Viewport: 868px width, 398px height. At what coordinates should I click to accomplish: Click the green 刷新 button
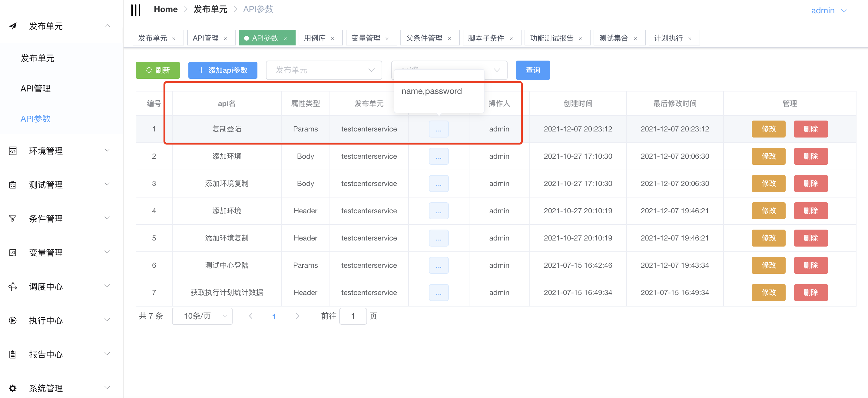tap(158, 70)
